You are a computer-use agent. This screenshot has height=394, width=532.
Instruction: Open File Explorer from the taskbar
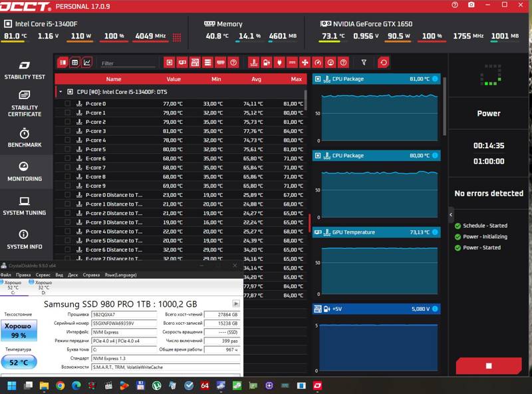(x=44, y=385)
